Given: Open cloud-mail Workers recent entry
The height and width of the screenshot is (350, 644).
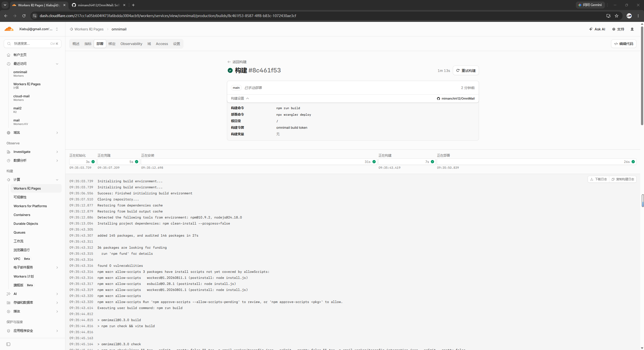Looking at the screenshot, I should coord(21,98).
